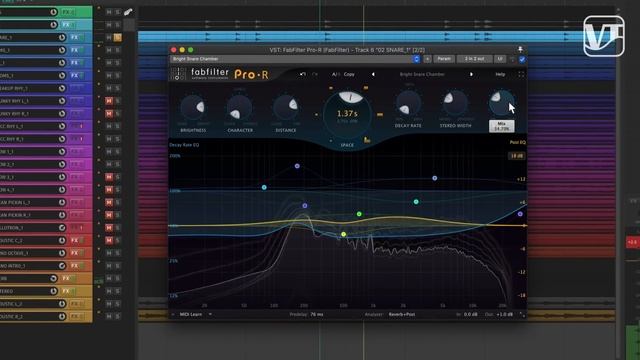The height and width of the screenshot is (360, 640).
Task: Click the pan knob on LUTION_1 track
Action: [x=62, y=228]
